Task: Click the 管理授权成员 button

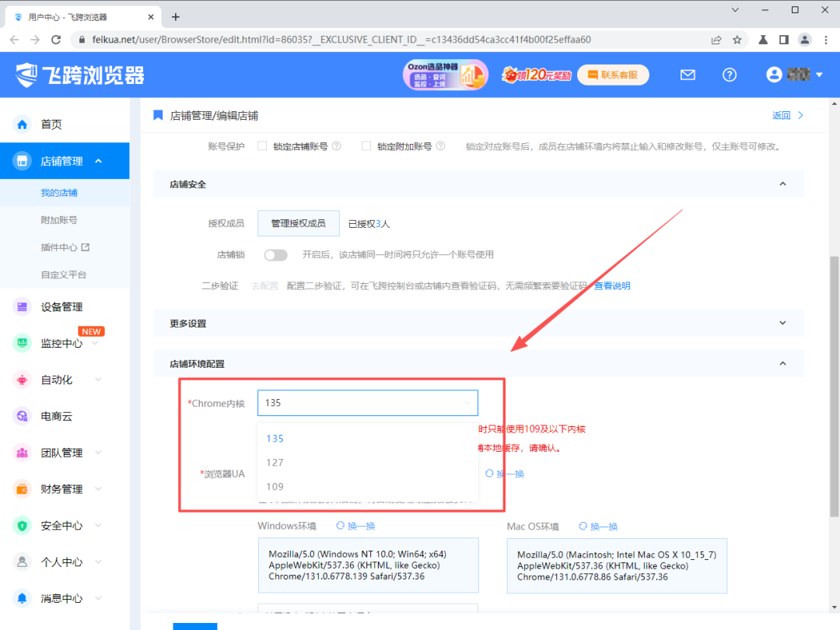Action: pyautogui.click(x=299, y=222)
